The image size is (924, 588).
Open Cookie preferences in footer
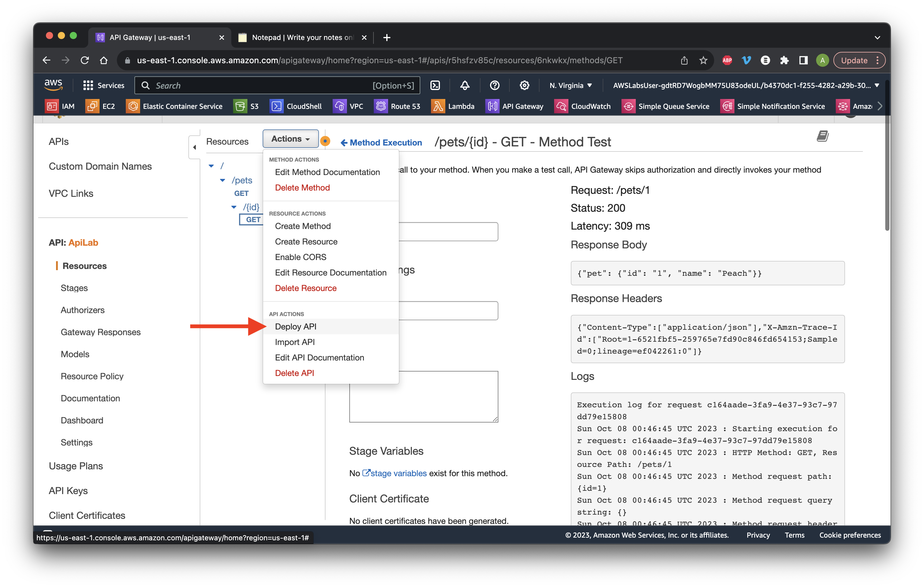(850, 535)
